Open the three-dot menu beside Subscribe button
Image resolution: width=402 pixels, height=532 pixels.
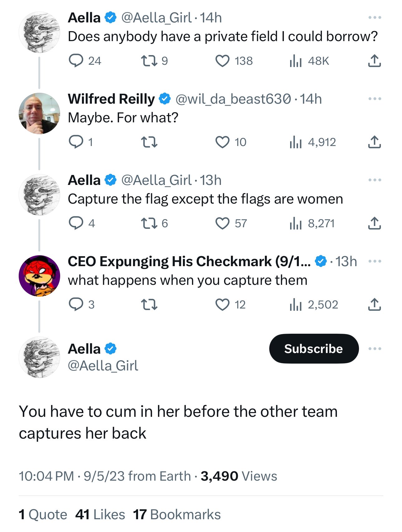[375, 349]
